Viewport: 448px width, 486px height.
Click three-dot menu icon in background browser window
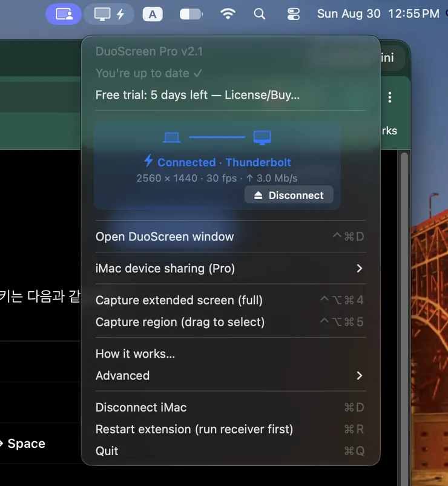(390, 97)
